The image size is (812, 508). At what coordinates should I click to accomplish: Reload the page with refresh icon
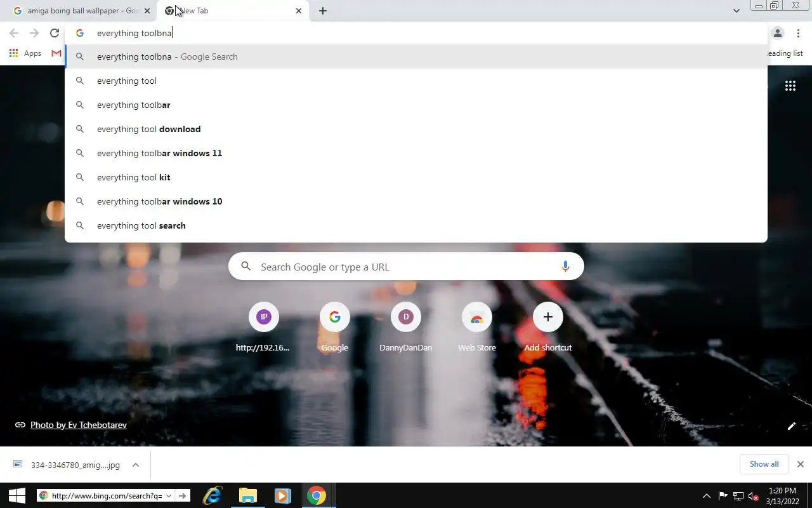point(55,33)
